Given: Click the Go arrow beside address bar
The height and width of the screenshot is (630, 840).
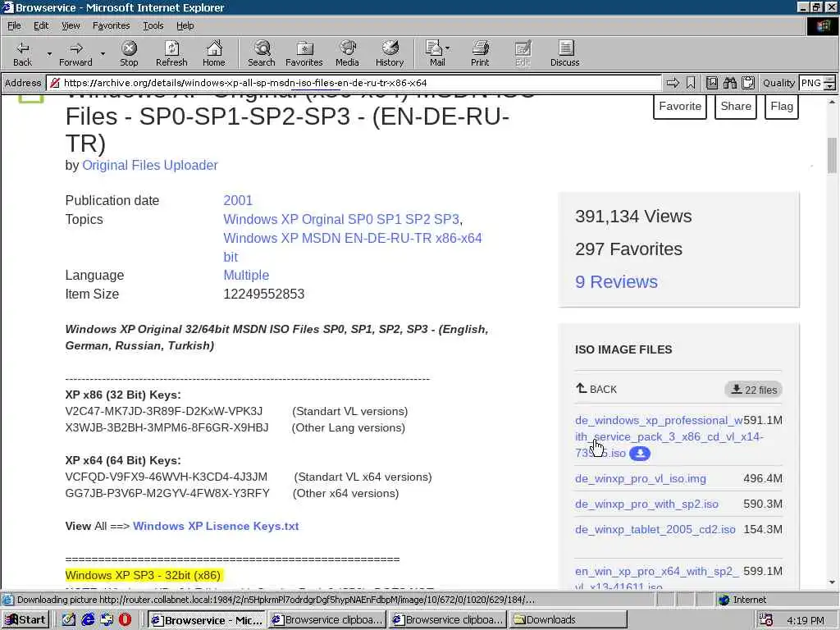Looking at the screenshot, I should [x=673, y=83].
